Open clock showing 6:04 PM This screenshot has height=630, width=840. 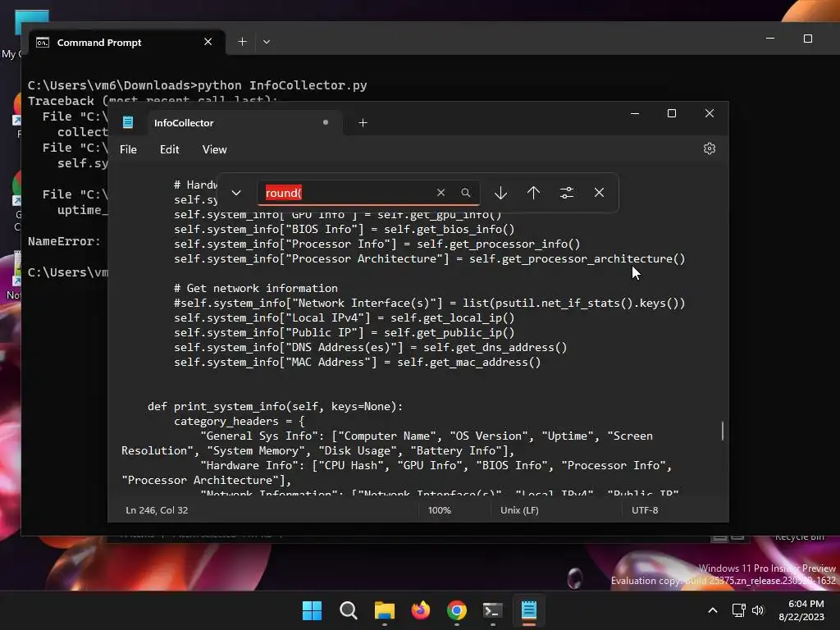(x=802, y=610)
